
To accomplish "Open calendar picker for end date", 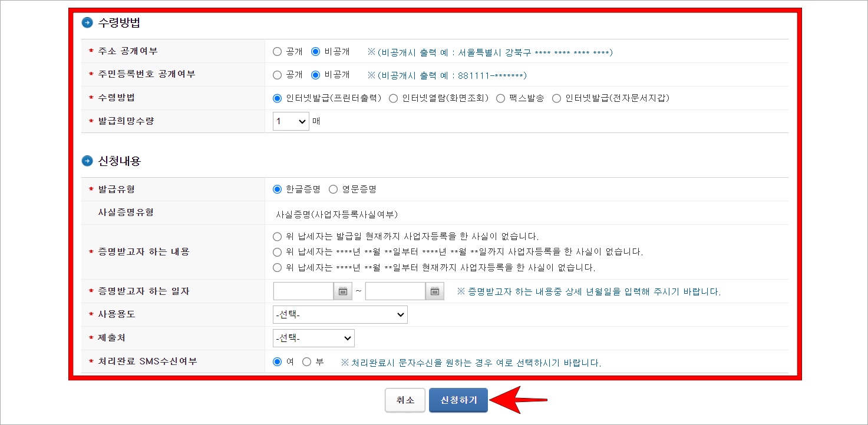I will (x=435, y=291).
